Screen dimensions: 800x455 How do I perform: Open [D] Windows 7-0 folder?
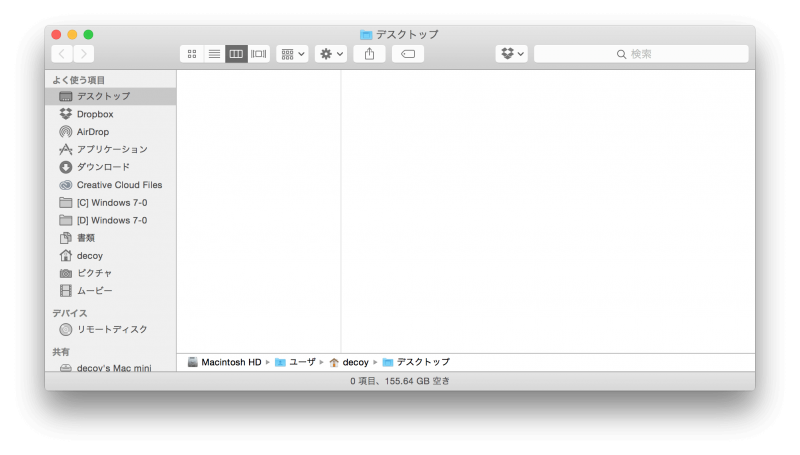click(110, 220)
